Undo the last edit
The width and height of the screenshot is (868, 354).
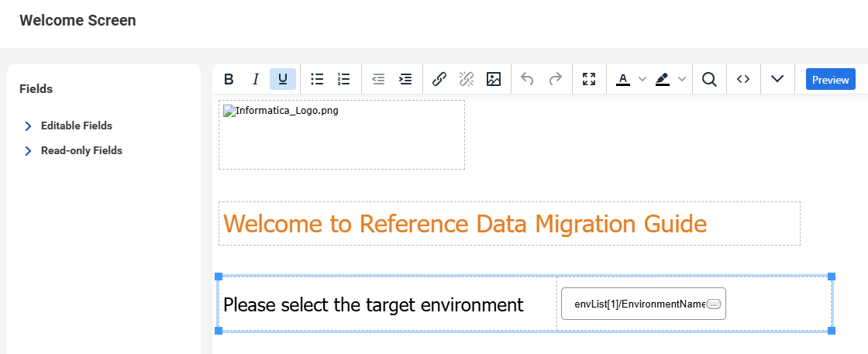click(x=528, y=80)
